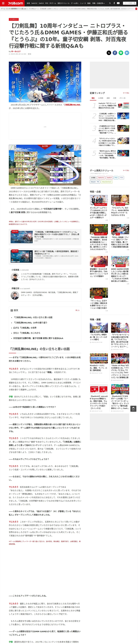This screenshot has width=138, height=644.
Task: Open ranking 5 東方Project article
Action: (x=109, y=154)
